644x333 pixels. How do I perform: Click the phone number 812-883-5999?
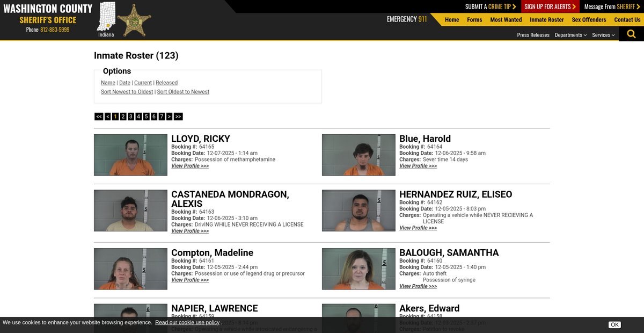[55, 30]
